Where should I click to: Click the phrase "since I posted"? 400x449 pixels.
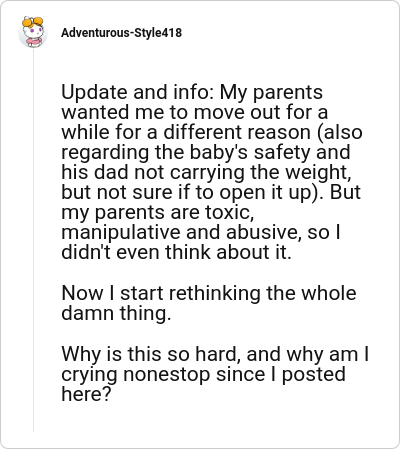click(281, 374)
